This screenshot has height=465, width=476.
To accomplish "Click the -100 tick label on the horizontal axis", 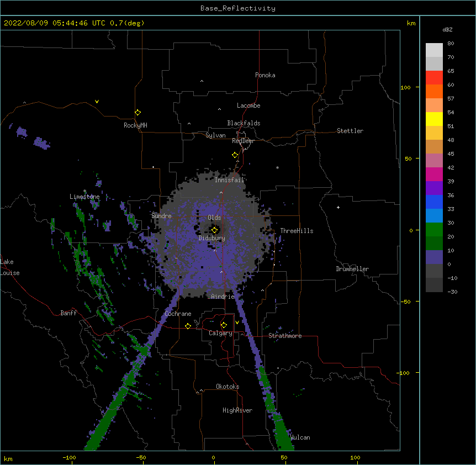I will (69, 457).
